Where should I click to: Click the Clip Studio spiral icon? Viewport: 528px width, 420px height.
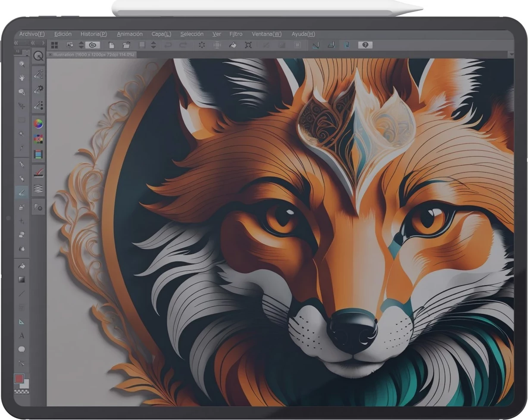pos(92,45)
